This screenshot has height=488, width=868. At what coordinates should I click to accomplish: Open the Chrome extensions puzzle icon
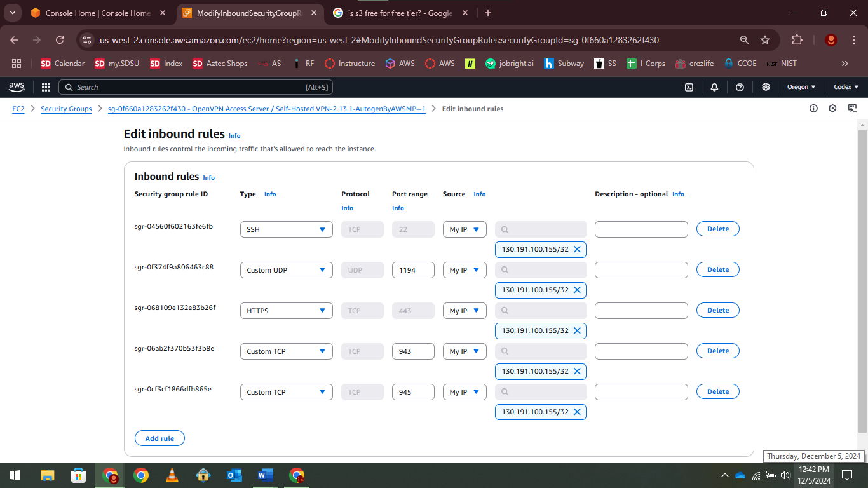[x=797, y=40]
